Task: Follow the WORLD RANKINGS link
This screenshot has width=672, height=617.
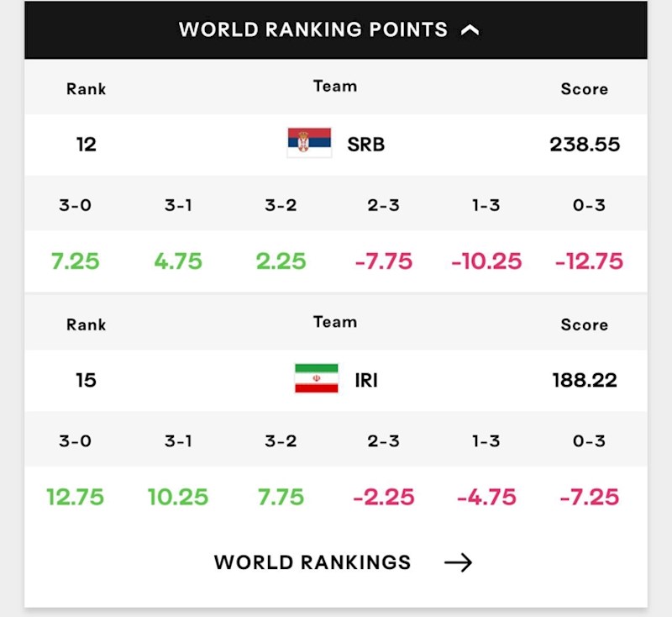Action: [x=312, y=562]
